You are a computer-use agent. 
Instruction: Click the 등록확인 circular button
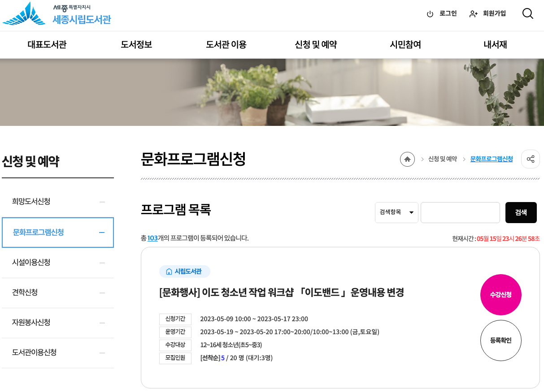[x=501, y=340]
